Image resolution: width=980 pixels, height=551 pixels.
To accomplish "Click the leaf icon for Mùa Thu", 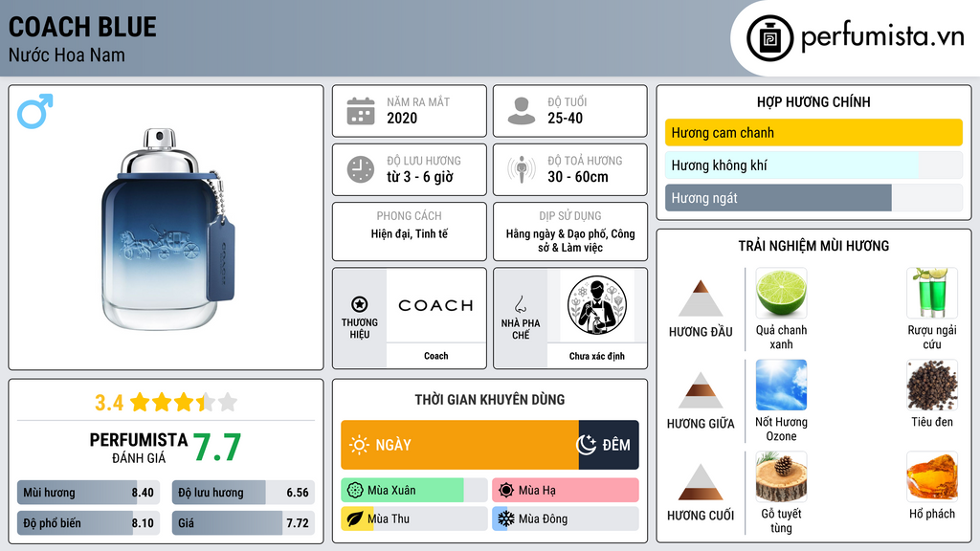I will pos(355,518).
